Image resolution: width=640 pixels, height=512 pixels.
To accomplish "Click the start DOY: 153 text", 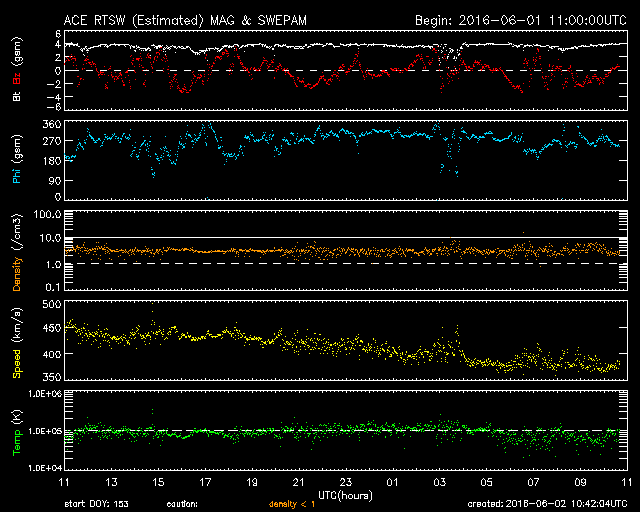I will pos(97,503).
